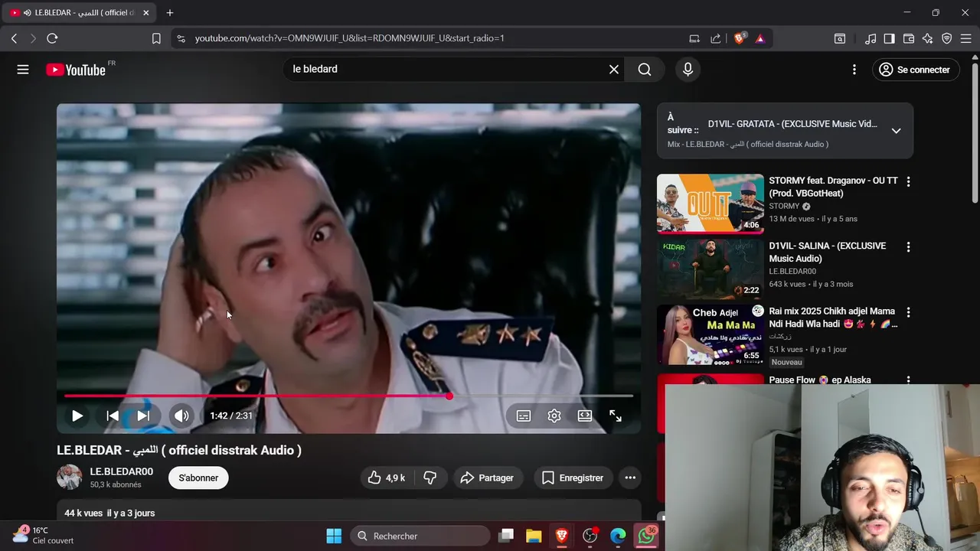Open Brave VPN shield icon
This screenshot has height=551, width=980.
(x=947, y=38)
